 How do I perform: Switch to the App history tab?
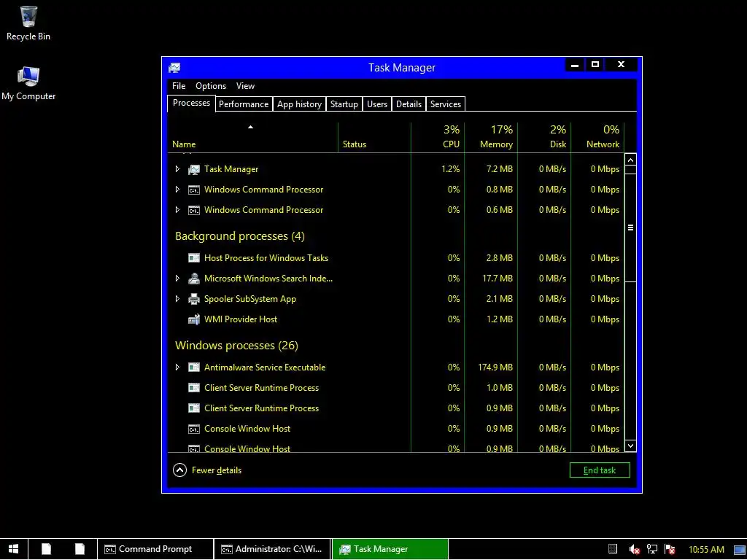click(299, 104)
